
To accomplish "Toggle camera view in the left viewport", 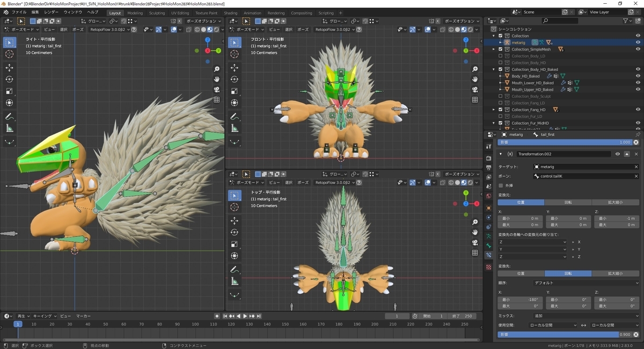I will (x=217, y=90).
